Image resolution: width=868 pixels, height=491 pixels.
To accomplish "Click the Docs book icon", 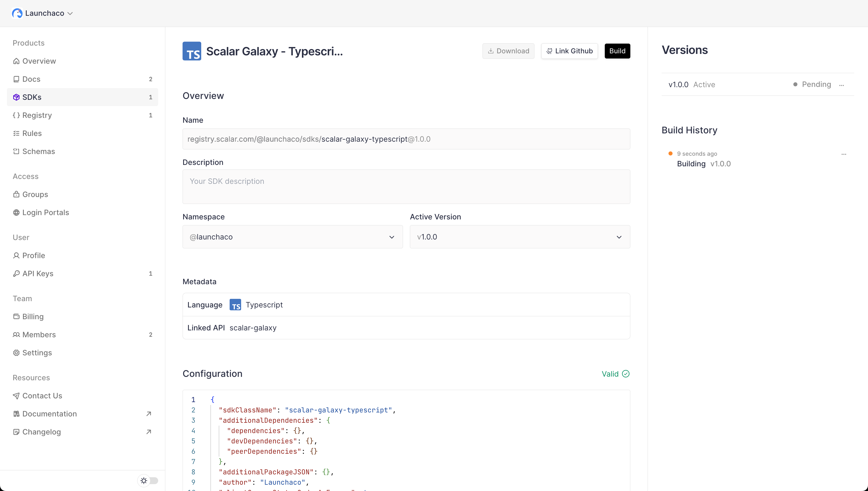I will pos(16,79).
